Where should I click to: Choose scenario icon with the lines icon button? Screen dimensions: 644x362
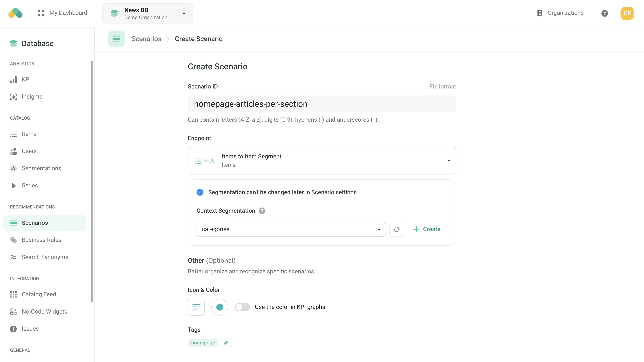pyautogui.click(x=196, y=307)
